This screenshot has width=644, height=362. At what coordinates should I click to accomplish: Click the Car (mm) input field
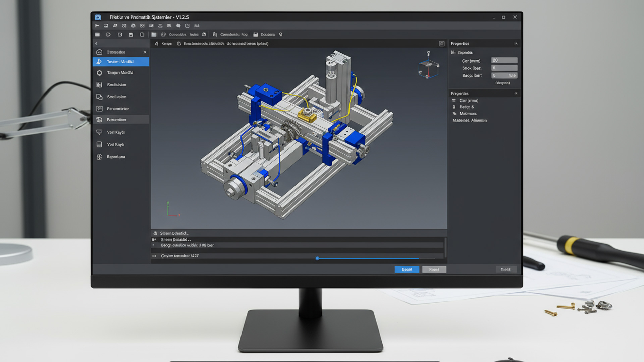point(504,60)
